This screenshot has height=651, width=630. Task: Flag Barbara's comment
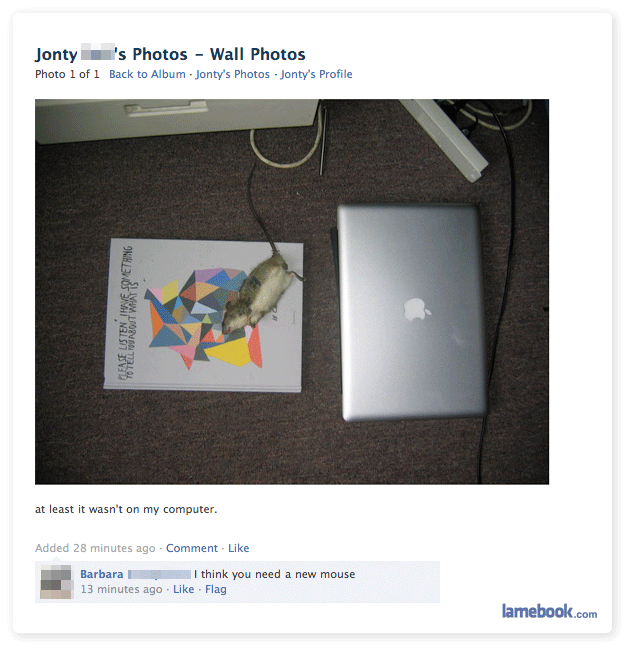(x=216, y=589)
